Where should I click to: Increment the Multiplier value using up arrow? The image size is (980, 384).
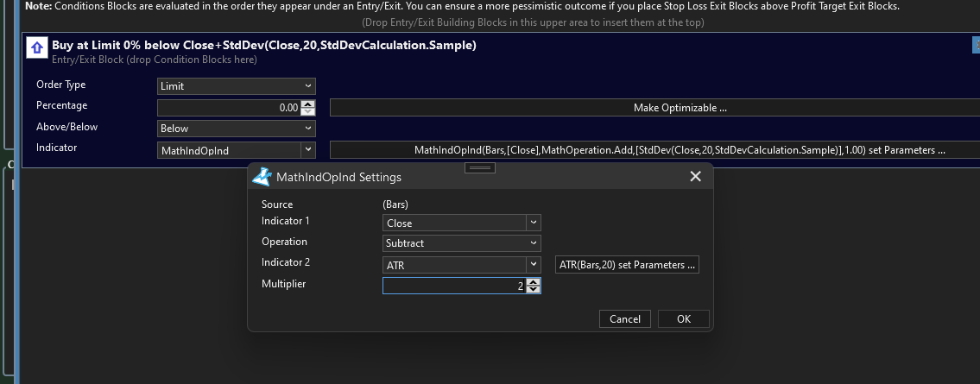[534, 281]
